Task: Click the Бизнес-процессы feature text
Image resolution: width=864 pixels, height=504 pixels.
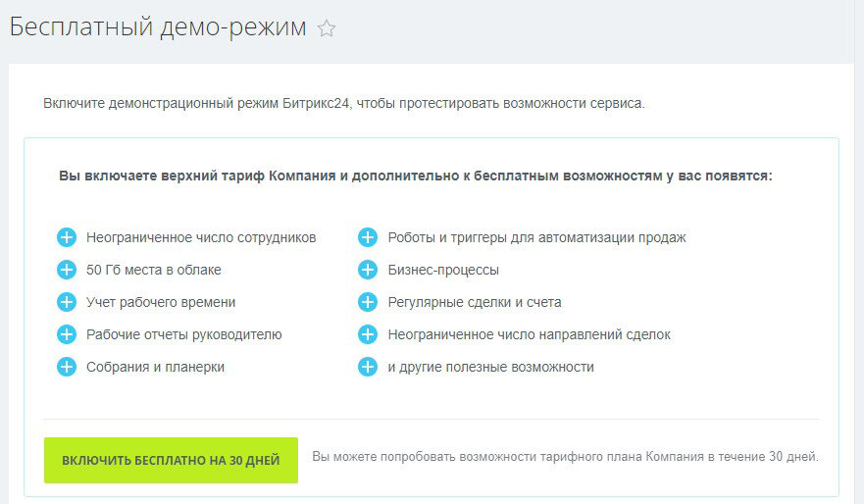Action: [443, 270]
